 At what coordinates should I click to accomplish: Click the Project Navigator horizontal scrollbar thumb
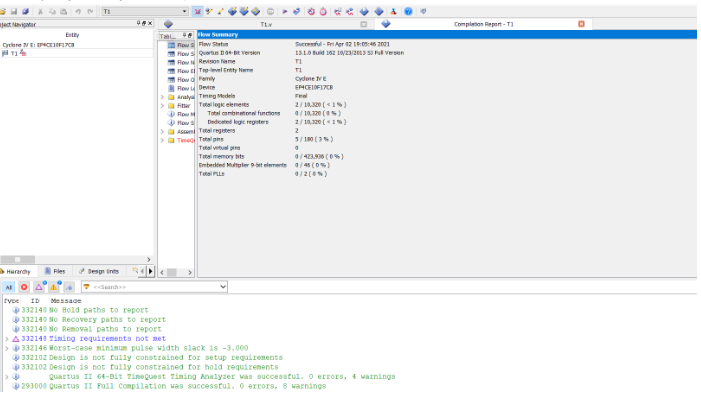17,260
